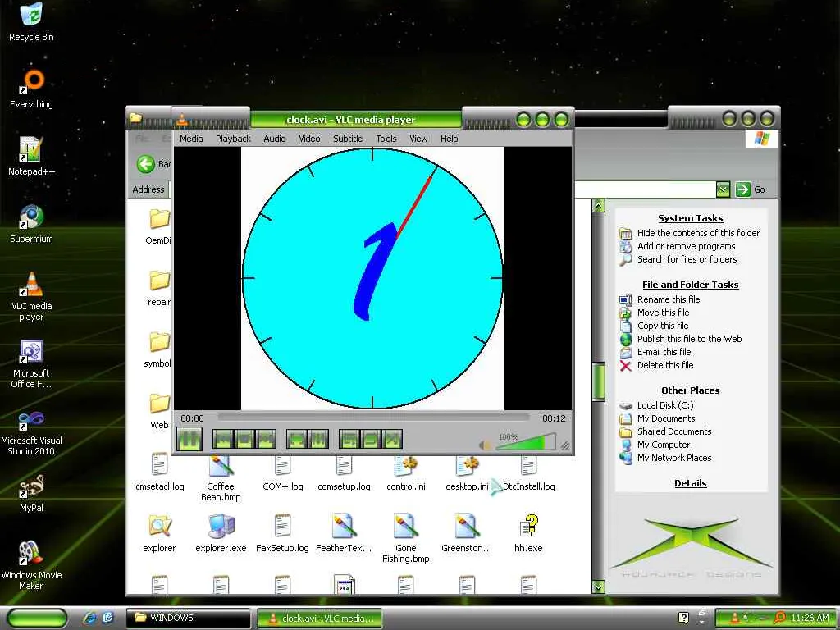The width and height of the screenshot is (840, 630).
Task: Select the Coffee Bean.bmp file
Action: pos(221,478)
